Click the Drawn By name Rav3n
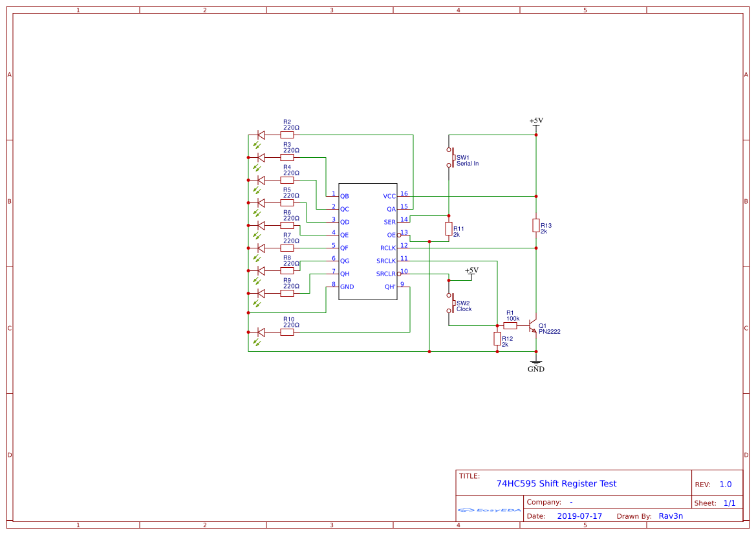 coord(671,516)
